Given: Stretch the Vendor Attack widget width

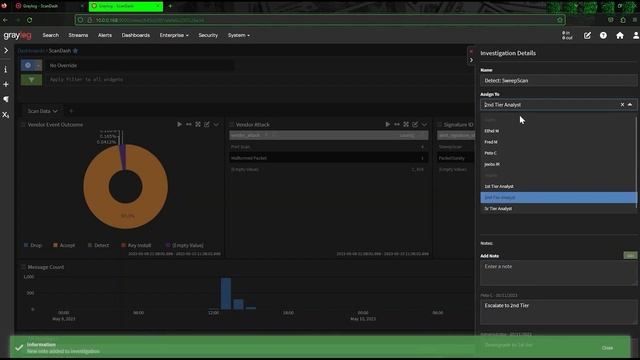Looking at the screenshot, I should [x=397, y=124].
